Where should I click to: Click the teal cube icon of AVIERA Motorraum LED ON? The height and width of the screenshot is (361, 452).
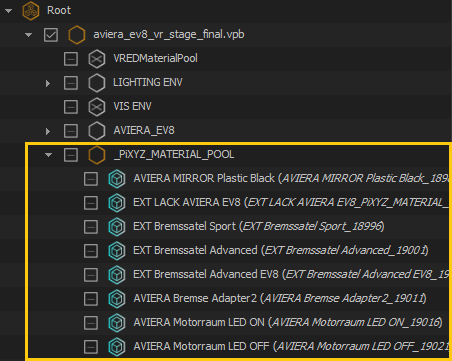coord(117,323)
